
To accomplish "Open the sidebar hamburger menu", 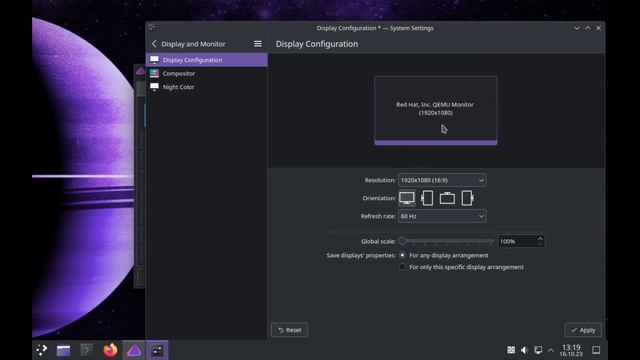I will (x=258, y=44).
